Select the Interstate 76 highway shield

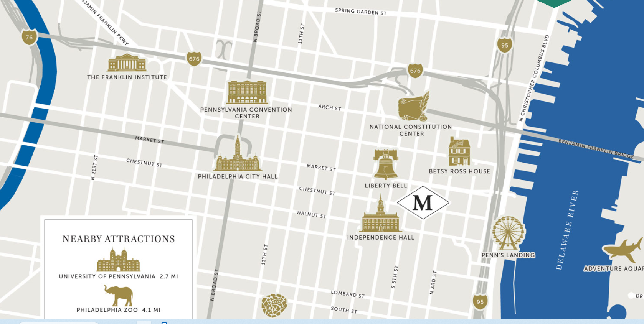(x=29, y=37)
